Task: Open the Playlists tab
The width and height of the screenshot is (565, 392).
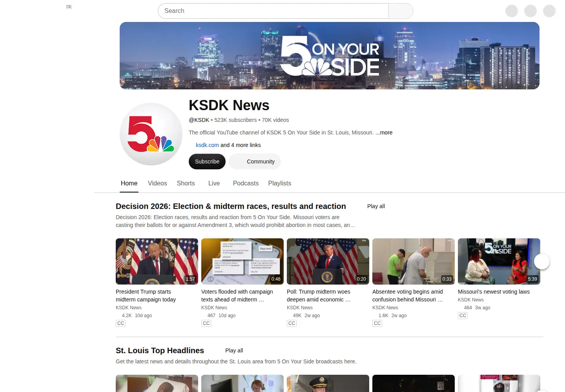Action: 280,183
